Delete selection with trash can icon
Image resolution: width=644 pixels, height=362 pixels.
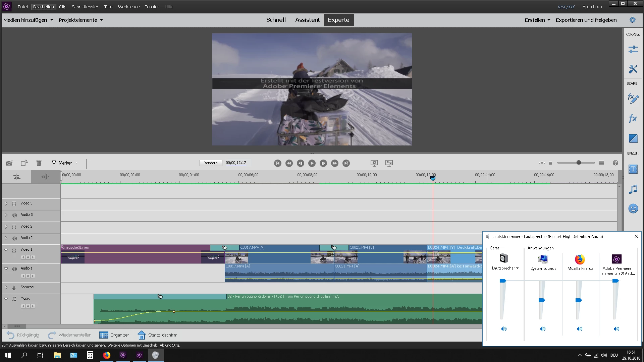[x=39, y=163]
